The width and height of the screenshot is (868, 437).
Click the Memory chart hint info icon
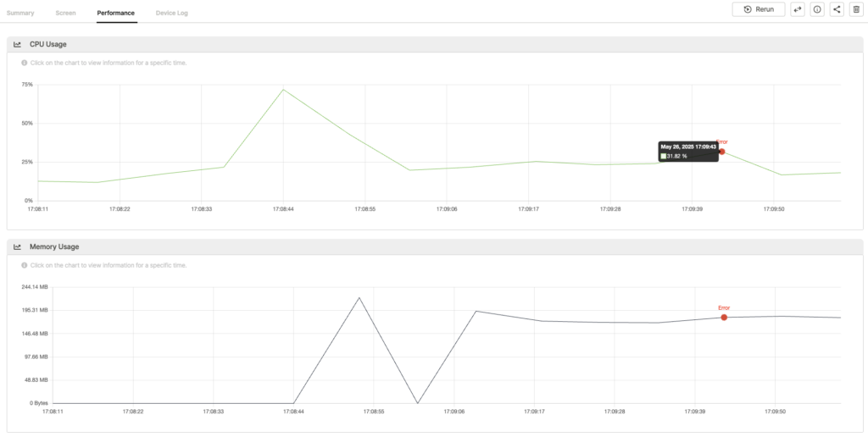25,265
